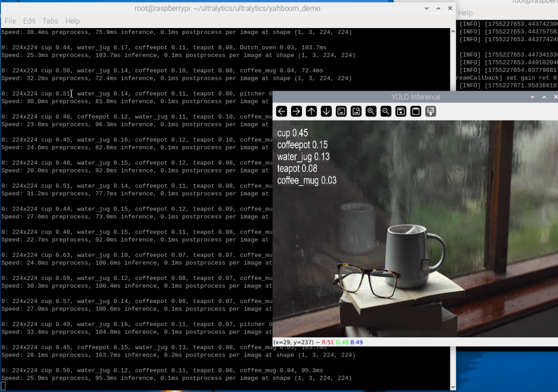The image size is (558, 392).
Task: Reset YOLO image to original size icon
Action: [341, 112]
